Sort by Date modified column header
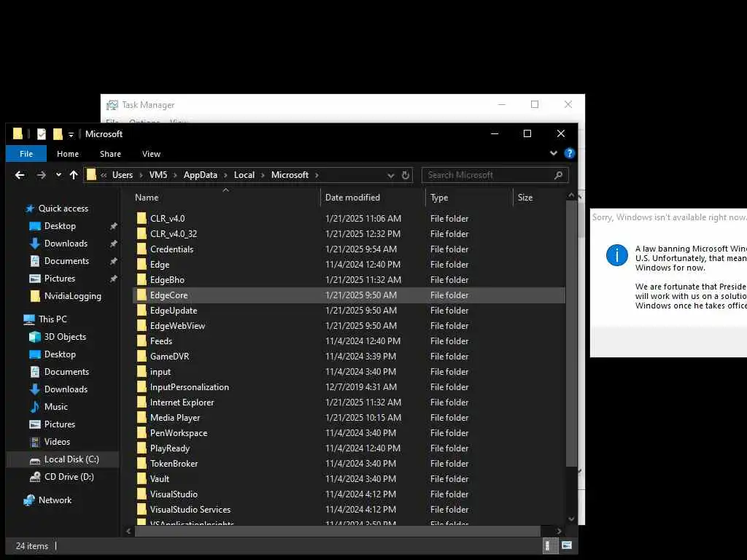This screenshot has height=560, width=747. 352,197
